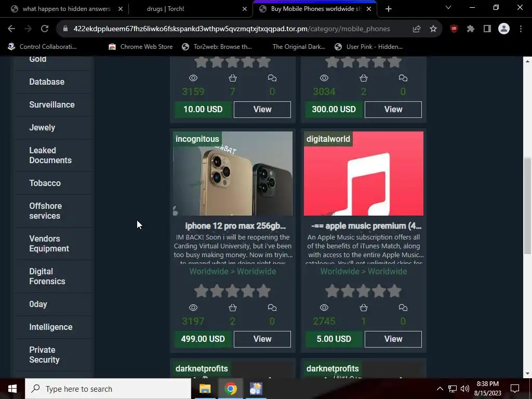This screenshot has width=532, height=399.
Task: Click the basket icon above 7 sales
Action: pyautogui.click(x=232, y=78)
